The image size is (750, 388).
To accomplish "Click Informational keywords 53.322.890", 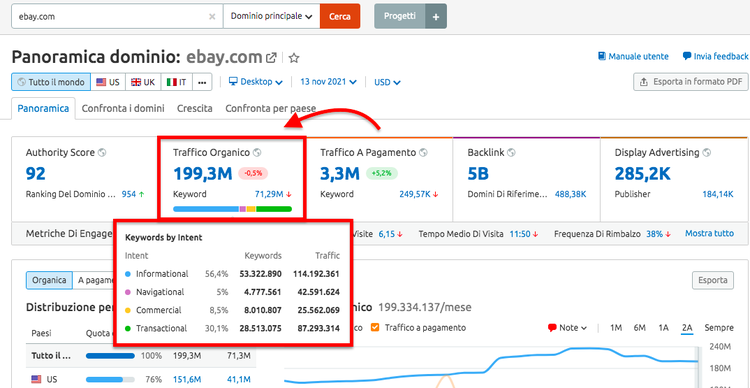I will pyautogui.click(x=260, y=274).
